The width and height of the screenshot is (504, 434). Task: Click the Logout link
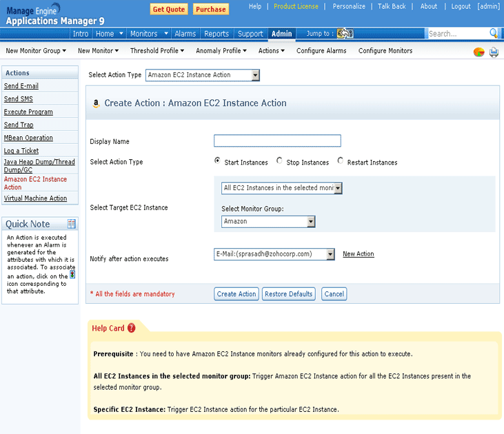pos(461,6)
